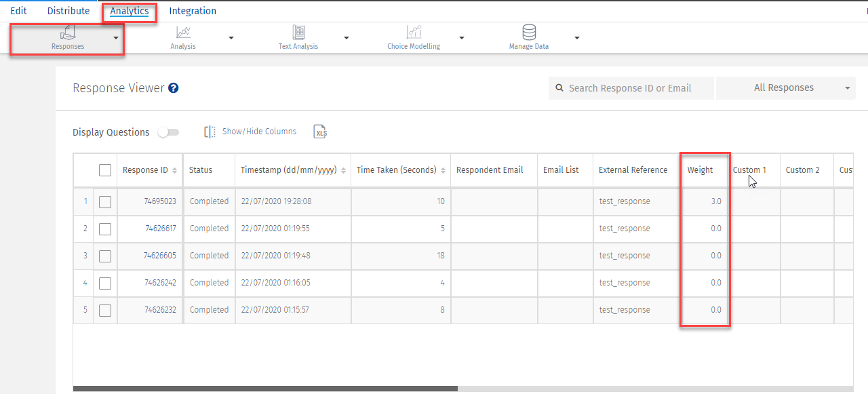
Task: Open the All Responses dropdown
Action: click(785, 88)
